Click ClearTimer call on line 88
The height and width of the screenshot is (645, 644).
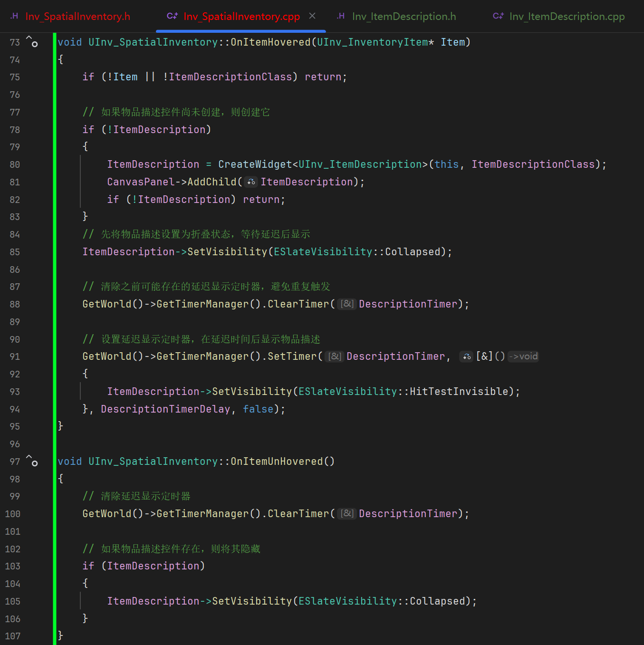pos(298,304)
